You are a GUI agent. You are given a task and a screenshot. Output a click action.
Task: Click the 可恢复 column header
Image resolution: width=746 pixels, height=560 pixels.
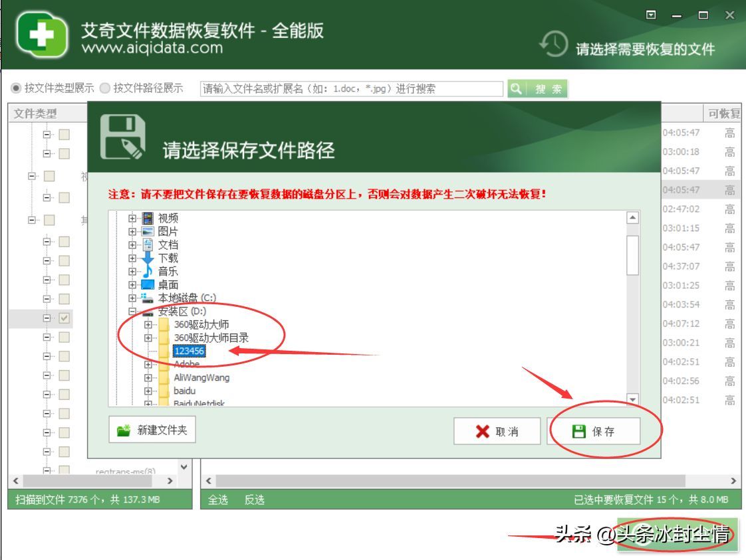point(722,114)
